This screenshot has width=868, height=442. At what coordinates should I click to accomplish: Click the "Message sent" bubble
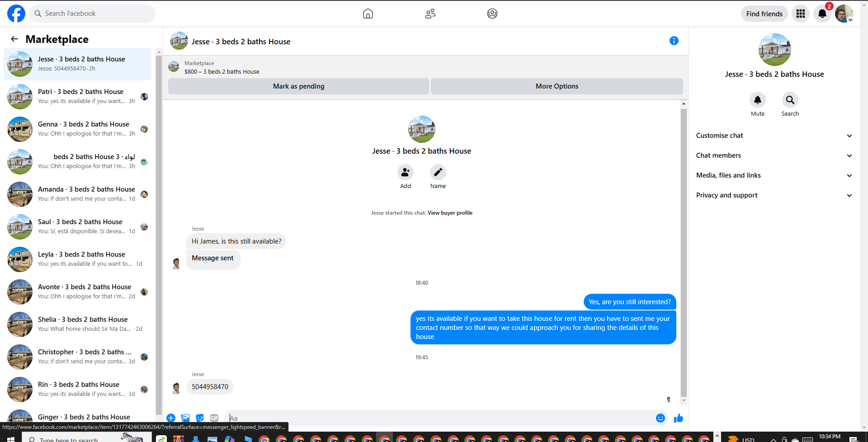pyautogui.click(x=213, y=260)
